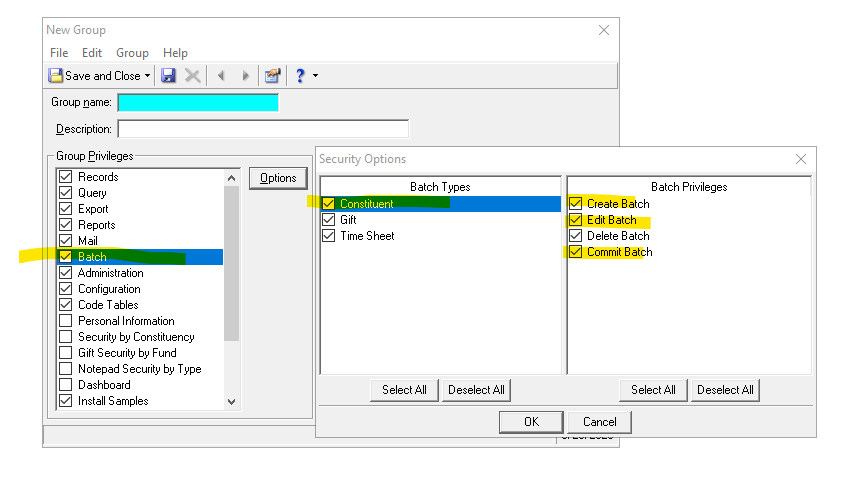Select the Administration label in privileges list
Image resolution: width=844 pixels, height=482 pixels.
tap(110, 273)
